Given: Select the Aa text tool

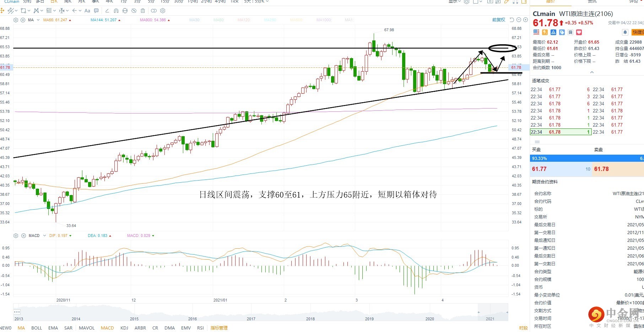Looking at the screenshot, I should point(87,11).
